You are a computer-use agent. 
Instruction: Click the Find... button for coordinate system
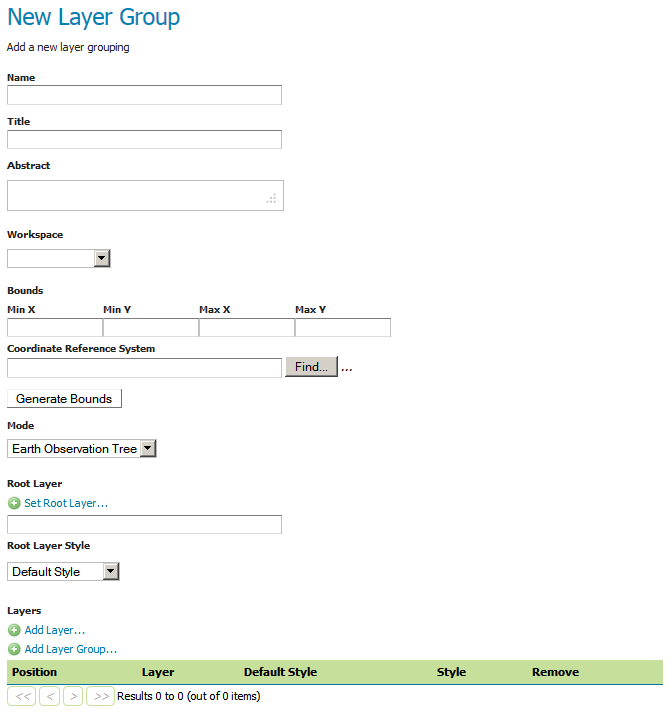pyautogui.click(x=311, y=367)
